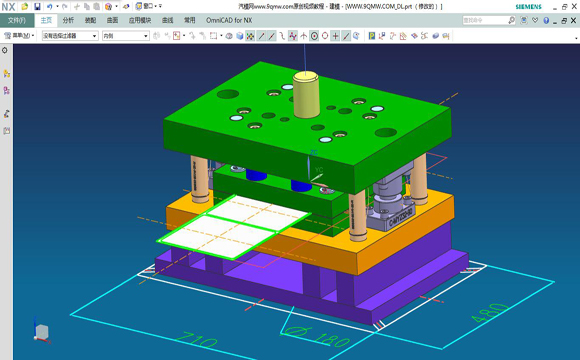Image resolution: width=580 pixels, height=360 pixels.
Task: Click the blue shaded cube render icon
Action: pos(240,36)
